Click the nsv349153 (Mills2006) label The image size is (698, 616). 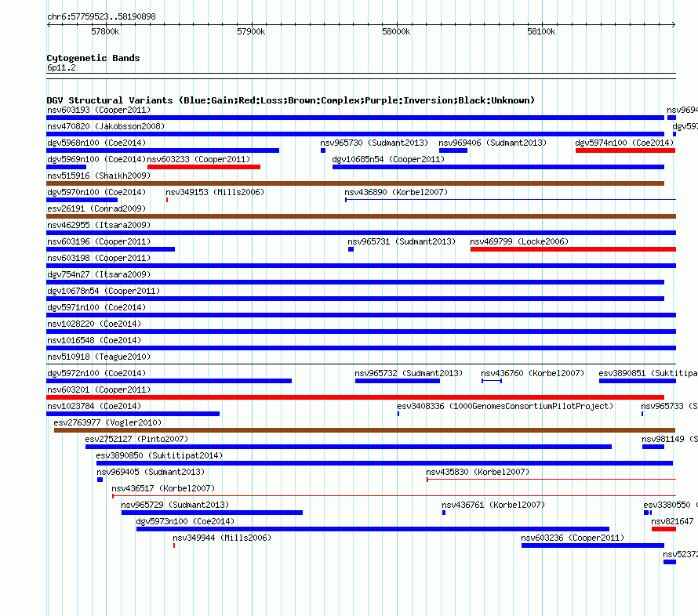point(215,192)
